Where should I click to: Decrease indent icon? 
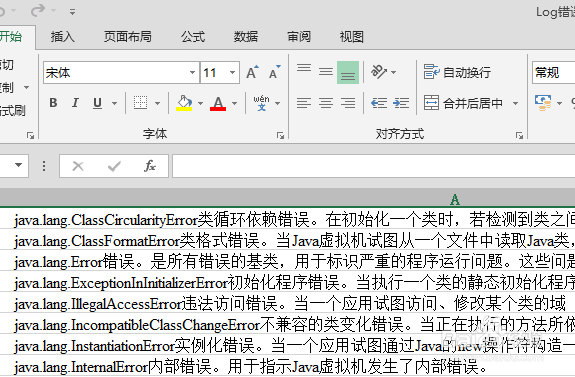379,103
